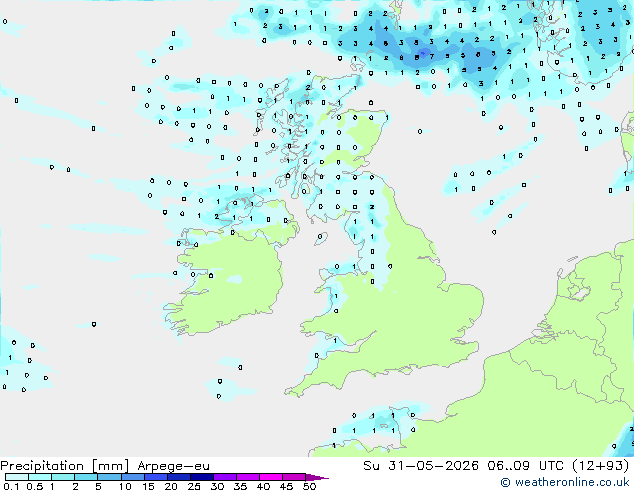Click the '25' legend scale label
The image size is (634, 490).
click(x=194, y=486)
